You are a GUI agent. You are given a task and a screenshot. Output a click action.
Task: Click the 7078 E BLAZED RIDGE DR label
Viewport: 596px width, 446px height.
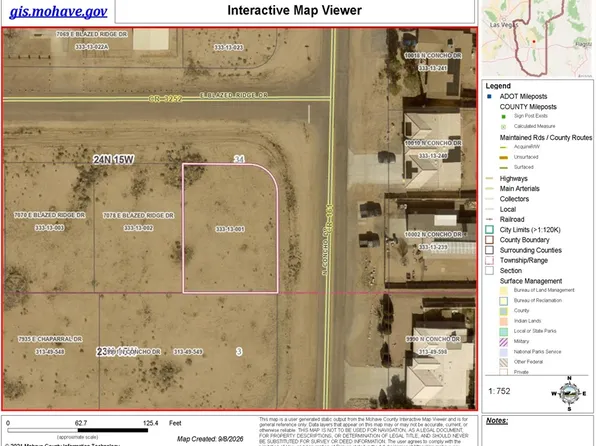(x=138, y=216)
